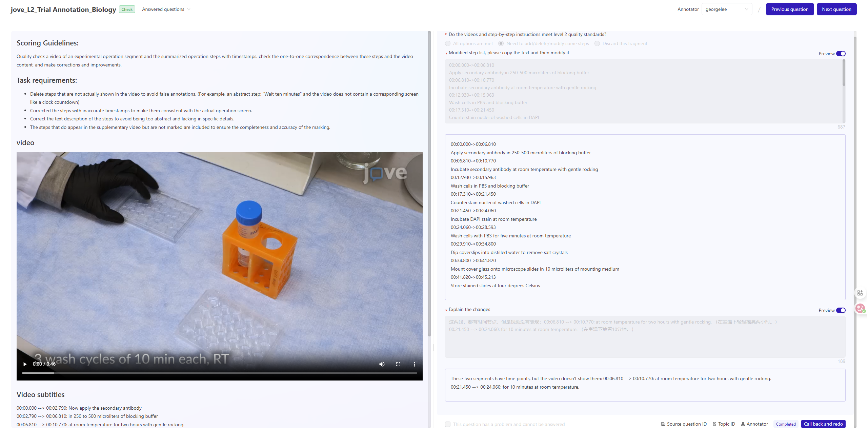This screenshot has width=868, height=429.
Task: Go to Next question
Action: pyautogui.click(x=836, y=9)
